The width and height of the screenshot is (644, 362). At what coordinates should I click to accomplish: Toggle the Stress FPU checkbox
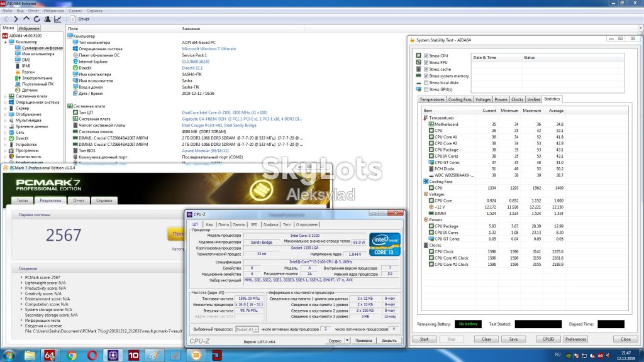426,62
